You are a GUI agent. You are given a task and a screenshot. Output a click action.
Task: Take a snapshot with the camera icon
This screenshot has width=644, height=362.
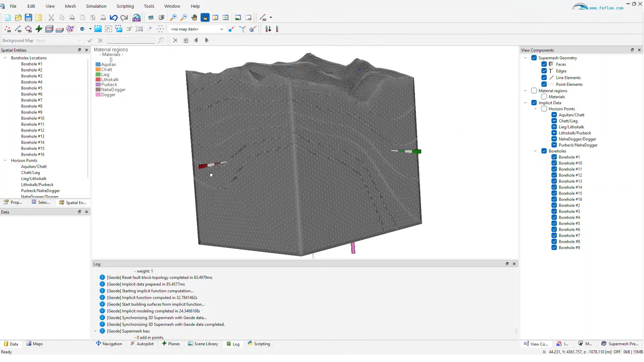[x=161, y=18]
